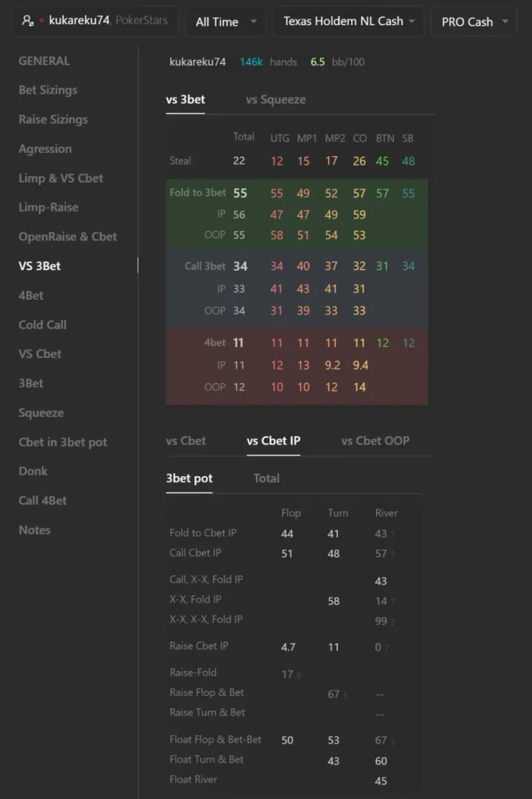Expand the Texas Holdem NL Cash dropdown

coord(349,21)
